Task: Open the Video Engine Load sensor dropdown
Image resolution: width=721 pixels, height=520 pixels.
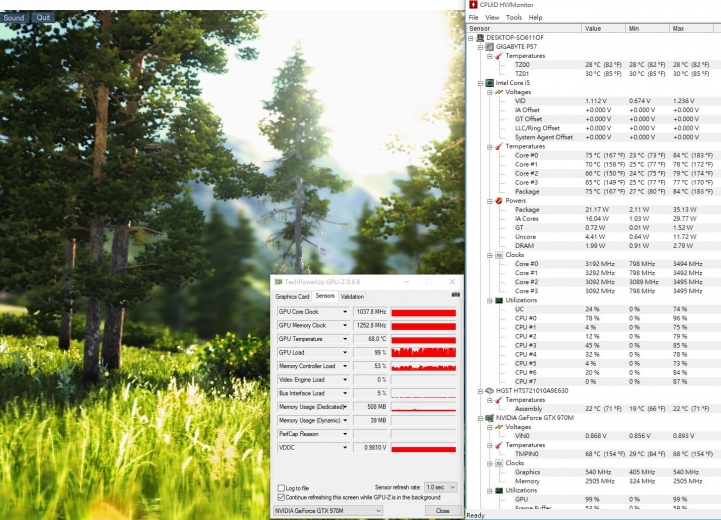Action: tap(345, 380)
